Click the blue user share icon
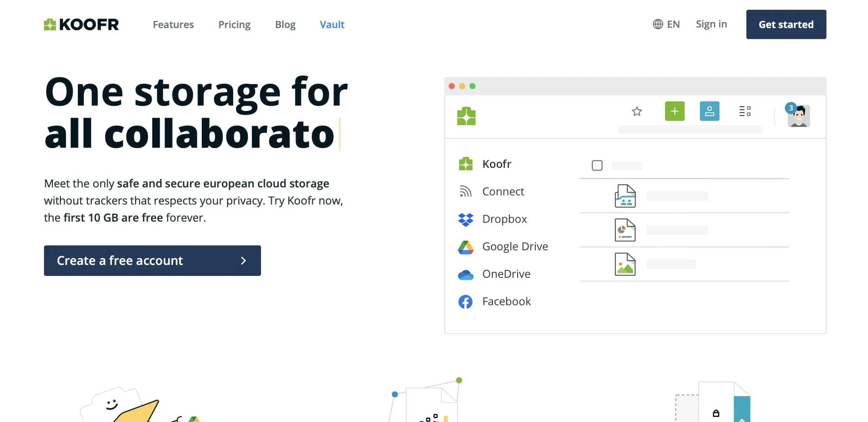The height and width of the screenshot is (422, 868). pyautogui.click(x=709, y=111)
